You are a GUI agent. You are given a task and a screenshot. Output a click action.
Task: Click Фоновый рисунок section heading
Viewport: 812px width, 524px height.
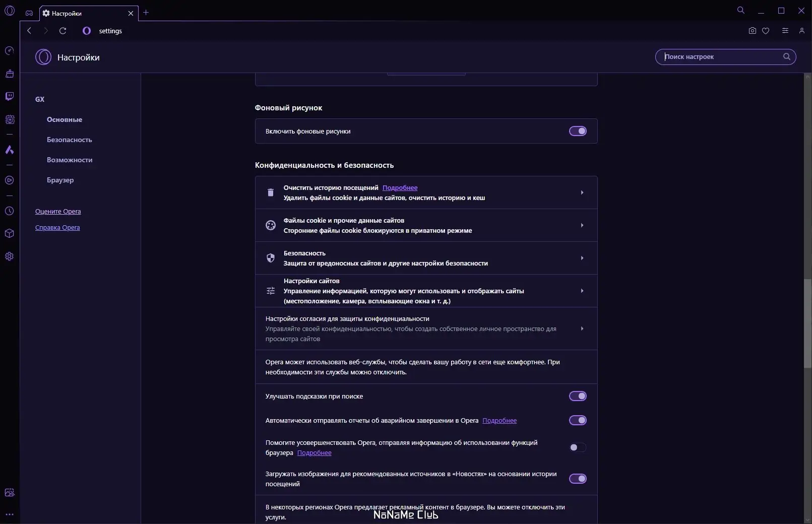288,108
